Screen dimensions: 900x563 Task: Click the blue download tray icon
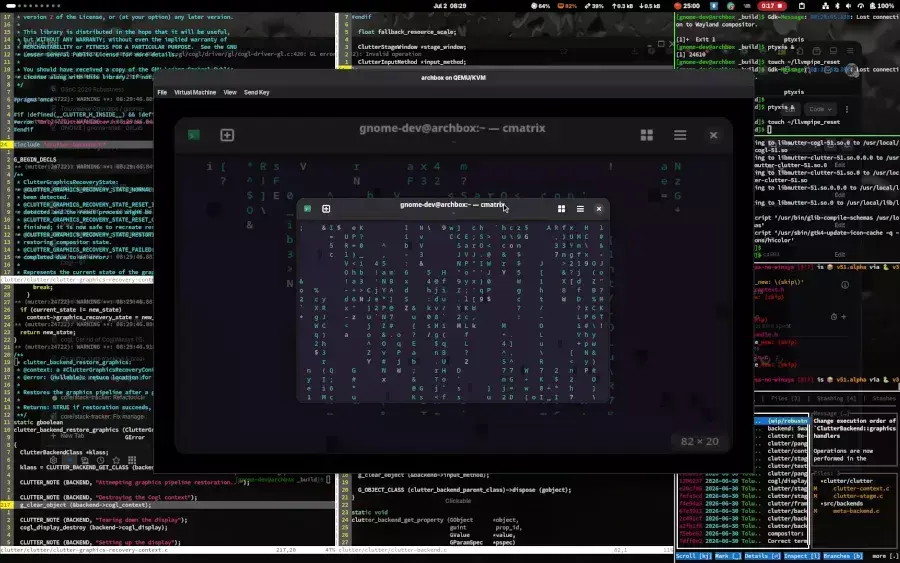click(x=714, y=6)
